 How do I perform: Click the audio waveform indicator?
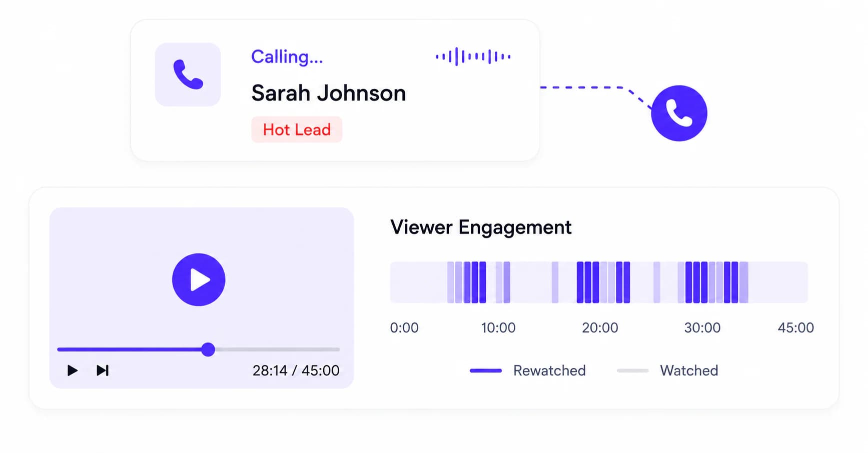tap(473, 56)
